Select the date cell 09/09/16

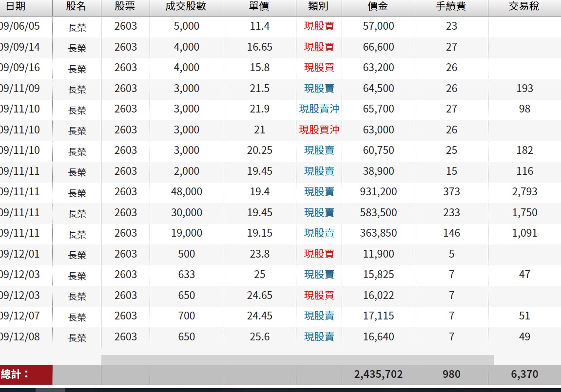[19, 68]
